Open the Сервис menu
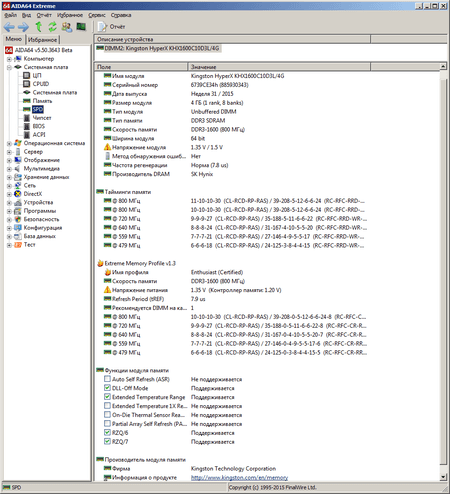 tap(97, 15)
